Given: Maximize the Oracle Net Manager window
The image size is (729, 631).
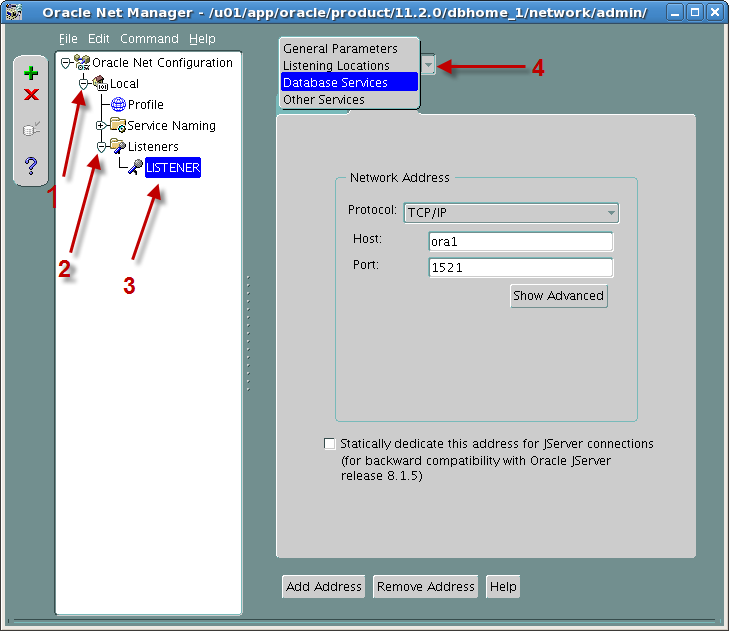Looking at the screenshot, I should tap(695, 12).
